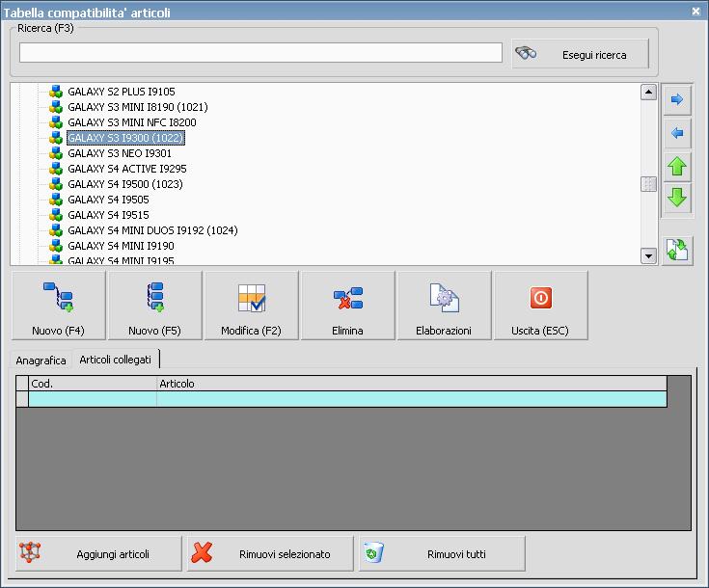Select GALAXY S4 I9505
709x588 pixels.
[108, 200]
